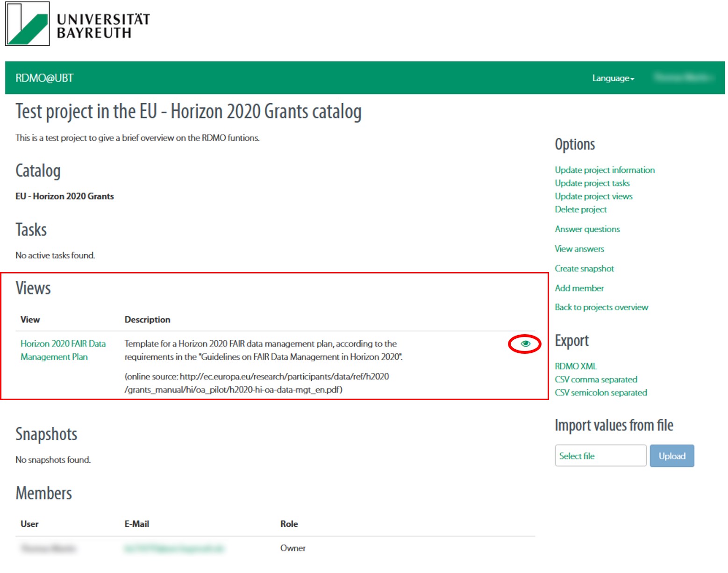Open the blurred user account menu
The height and width of the screenshot is (573, 728).
[683, 78]
